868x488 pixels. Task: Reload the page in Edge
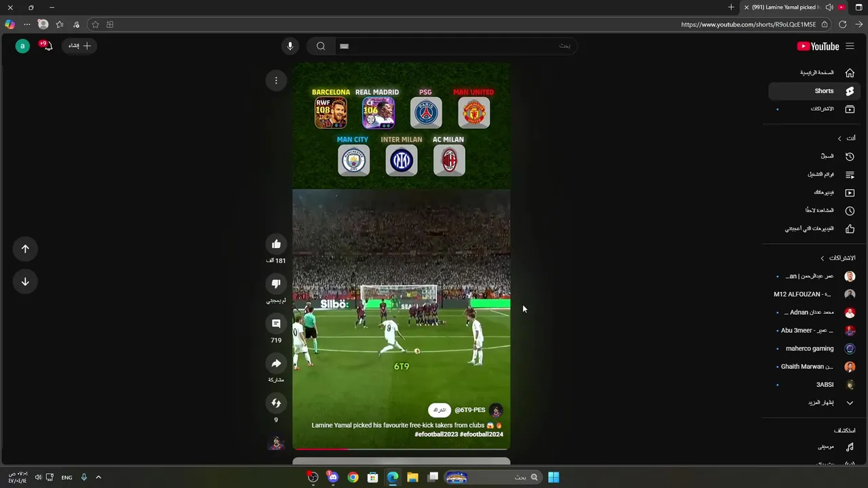pos(842,24)
